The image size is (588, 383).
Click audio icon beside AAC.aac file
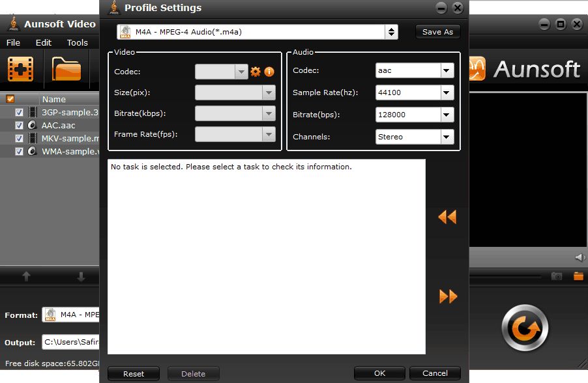[32, 125]
